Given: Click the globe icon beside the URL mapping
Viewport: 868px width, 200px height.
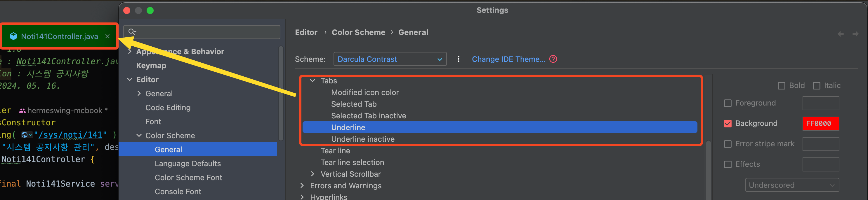Looking at the screenshot, I should [x=25, y=135].
